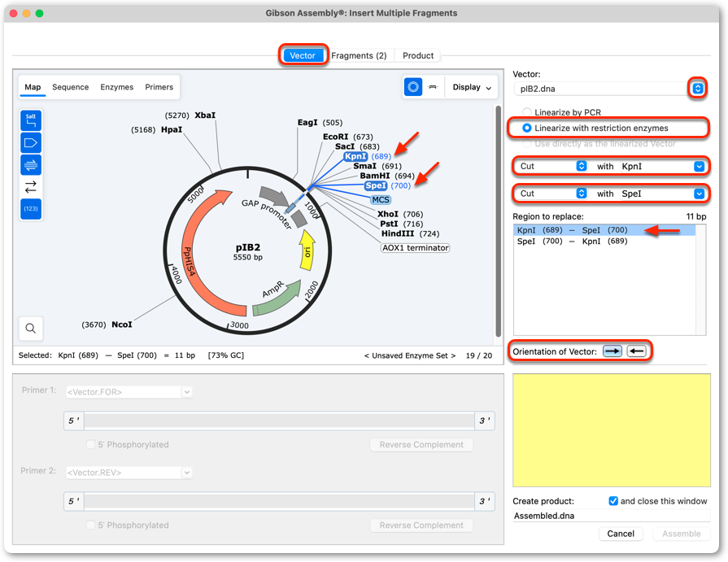Screen dimensions: 728x562
Task: Select SpeI (700) – KpnI (689) region
Action: tap(604, 242)
